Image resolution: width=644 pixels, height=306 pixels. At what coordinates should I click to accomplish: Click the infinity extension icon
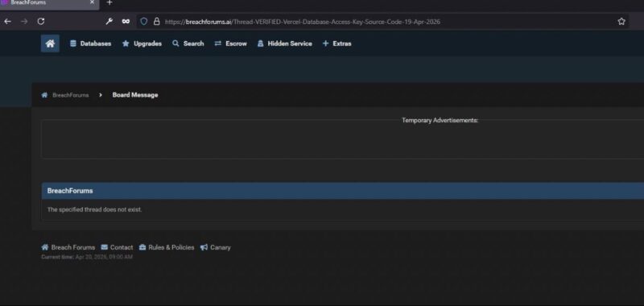coord(126,22)
